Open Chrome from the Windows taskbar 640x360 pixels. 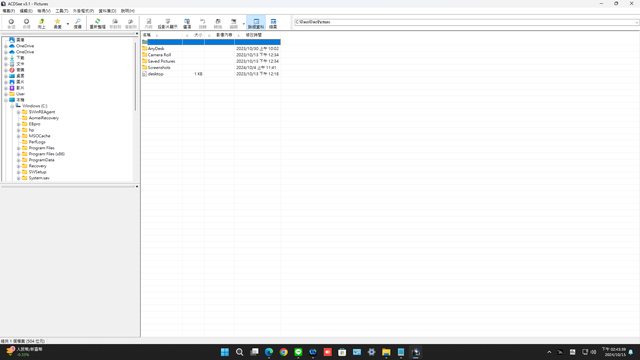tap(284, 352)
